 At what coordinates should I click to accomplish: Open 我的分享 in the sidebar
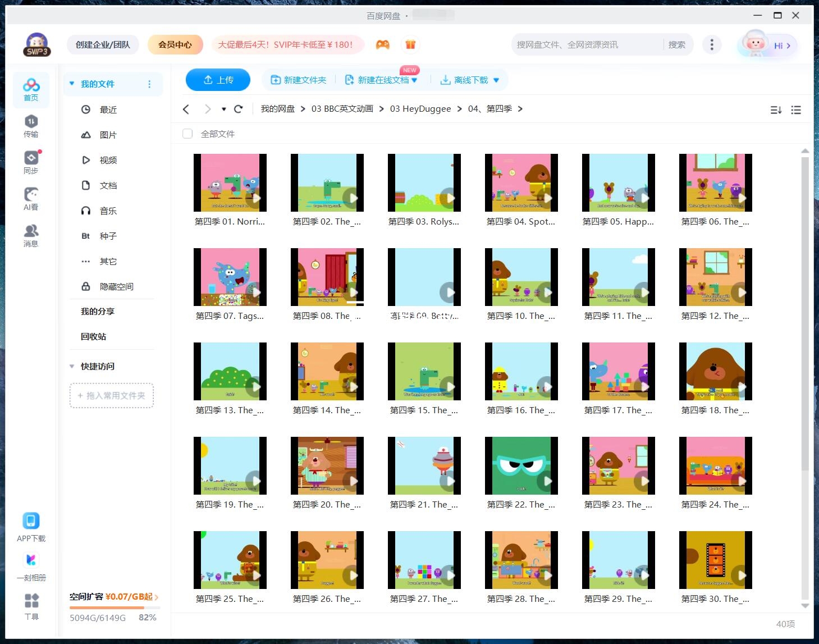point(95,312)
